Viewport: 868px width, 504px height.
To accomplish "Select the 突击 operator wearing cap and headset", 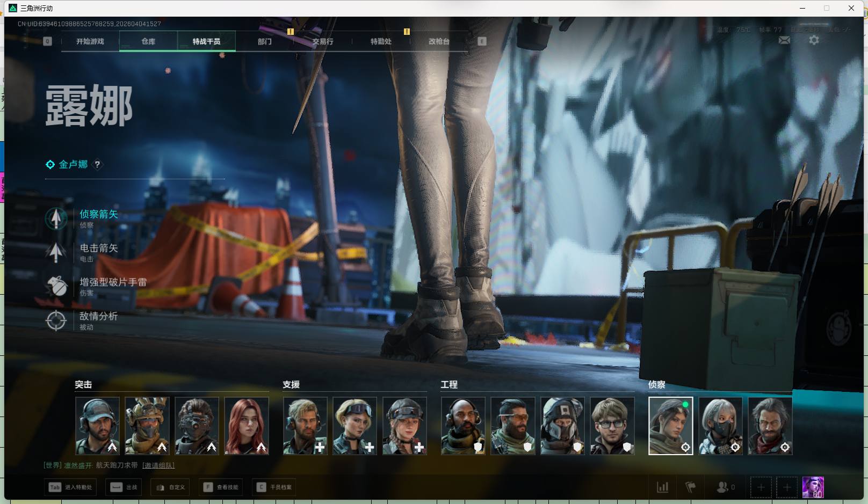I will click(97, 426).
